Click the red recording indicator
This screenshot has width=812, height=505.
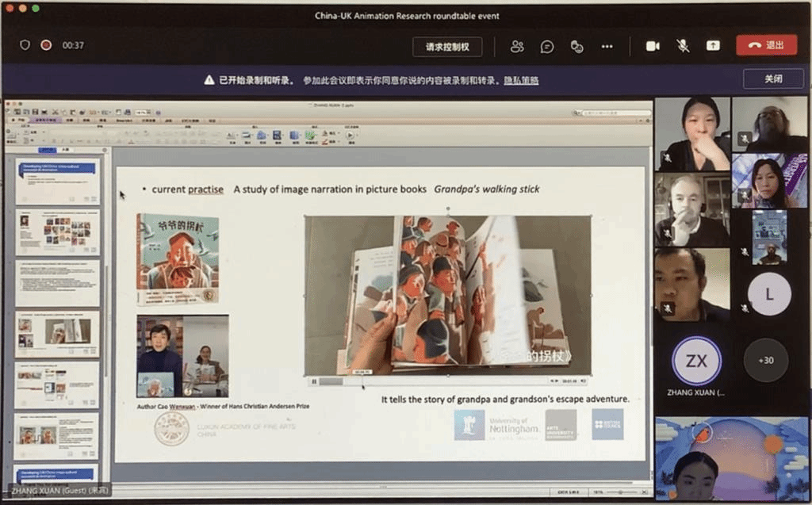tap(46, 45)
